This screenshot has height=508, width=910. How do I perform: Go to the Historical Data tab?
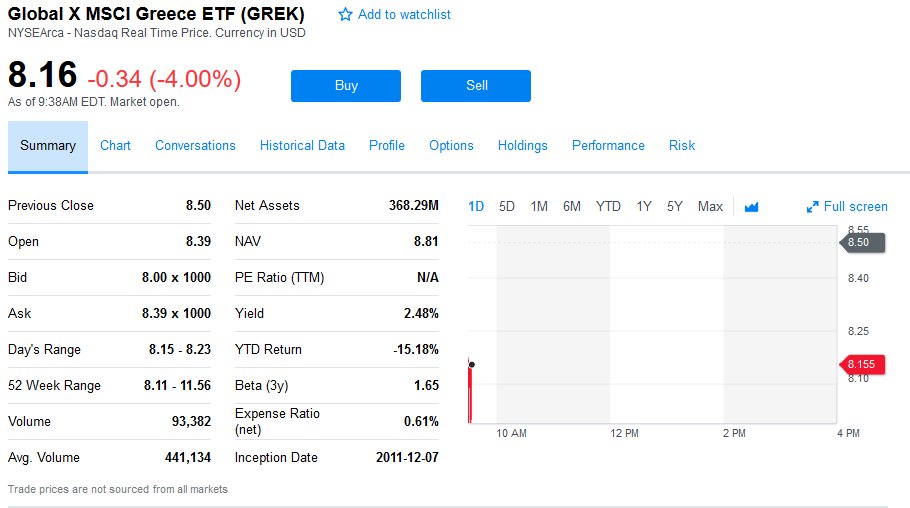coord(302,146)
